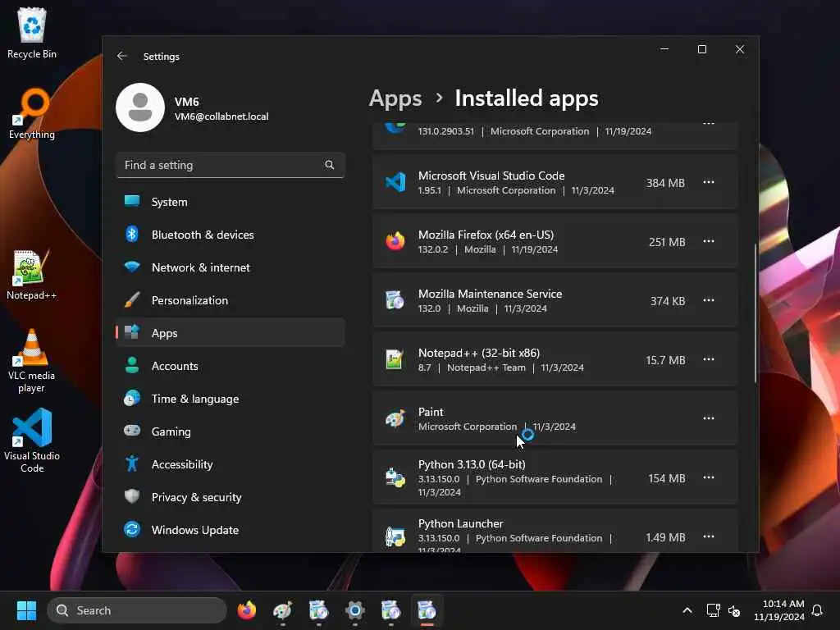Viewport: 840px width, 630px height.
Task: Click the "Python Launcher" app name
Action: (x=461, y=523)
